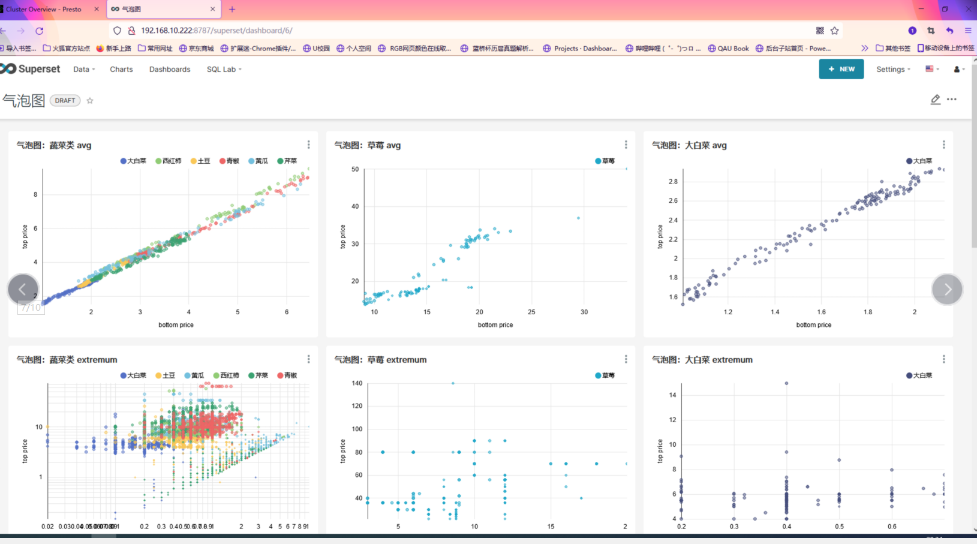The image size is (977, 544).
Task: Click the + NEW button
Action: pos(841,69)
